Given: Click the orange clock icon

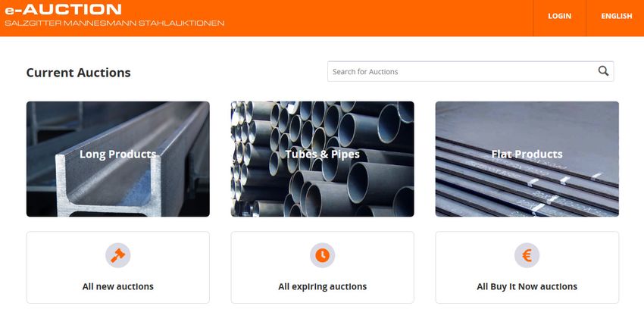Looking at the screenshot, I should click(323, 255).
